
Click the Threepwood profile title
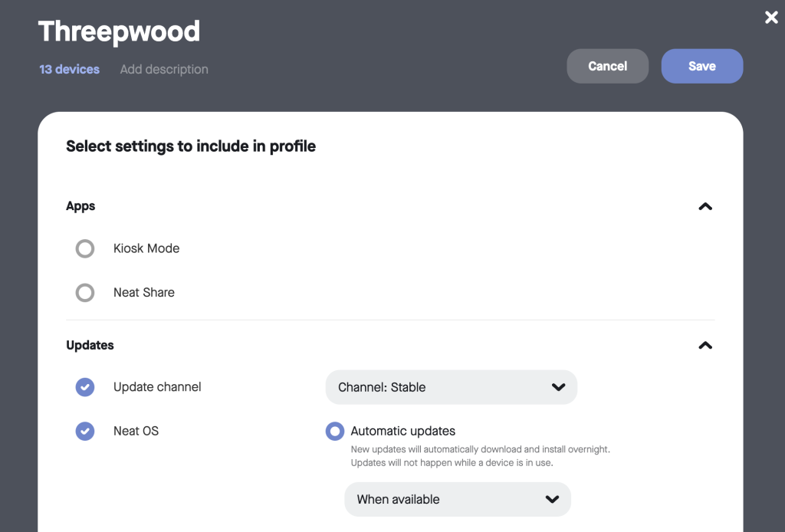pos(119,32)
